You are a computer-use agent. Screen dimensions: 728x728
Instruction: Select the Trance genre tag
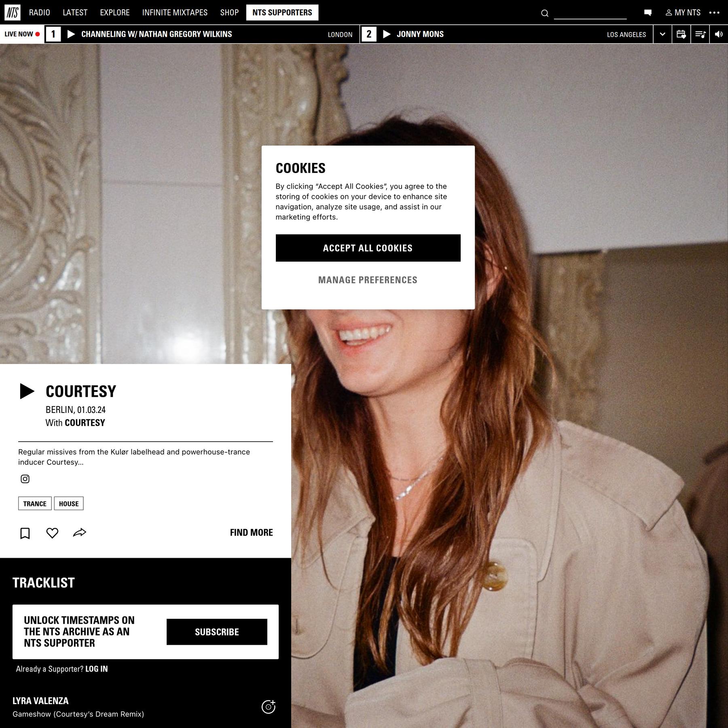pyautogui.click(x=35, y=504)
